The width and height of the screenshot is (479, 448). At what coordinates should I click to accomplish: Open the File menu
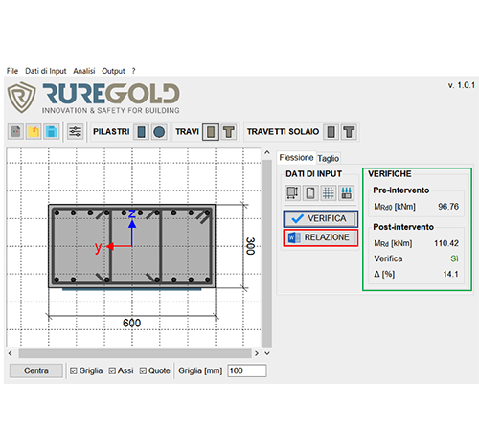tap(12, 71)
